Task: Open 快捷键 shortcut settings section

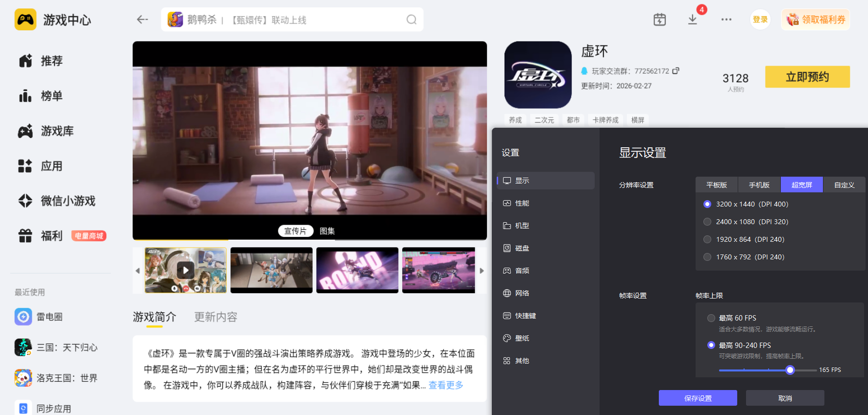Action: point(546,316)
